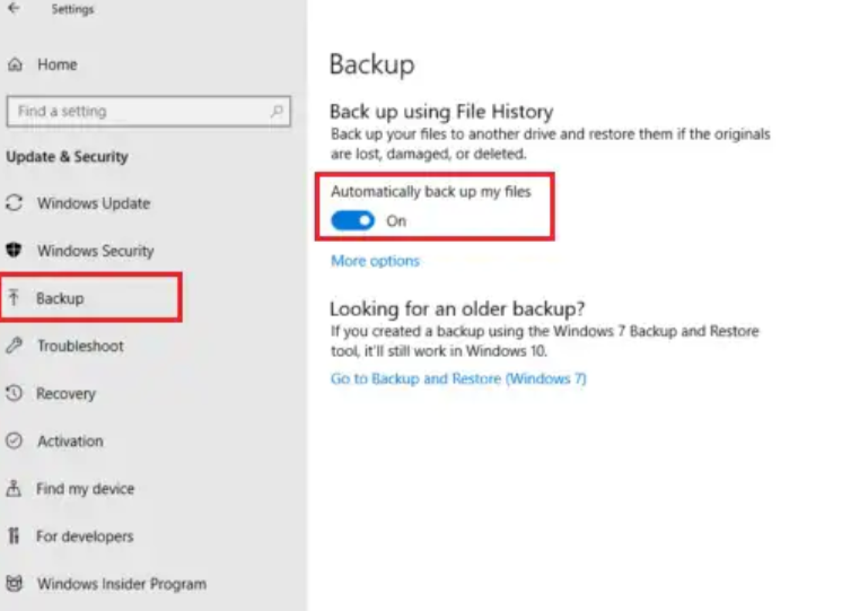The image size is (868, 611).
Task: Click the Backup upload arrow icon
Action: 14,297
